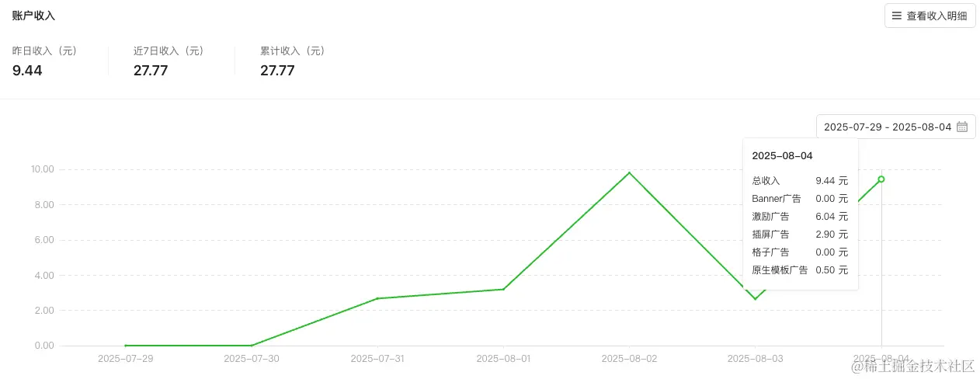Open the 查看收入明细 button
The height and width of the screenshot is (379, 980).
click(930, 16)
